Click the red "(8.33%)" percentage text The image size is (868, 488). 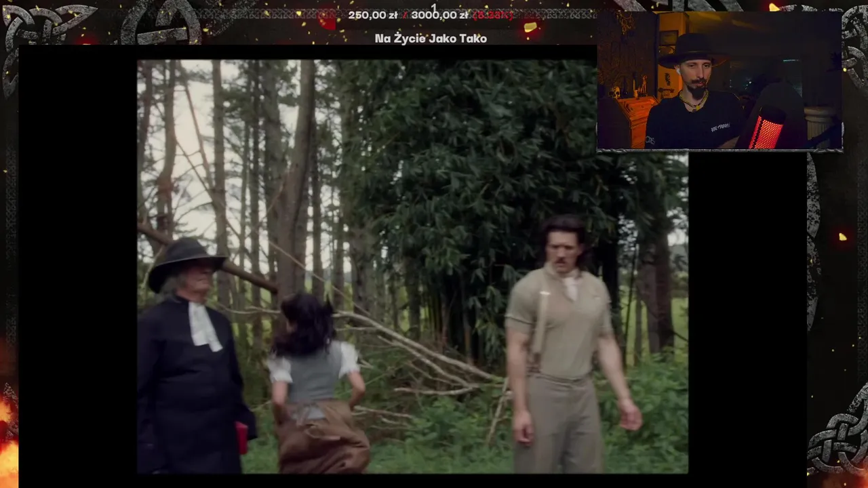(x=493, y=15)
